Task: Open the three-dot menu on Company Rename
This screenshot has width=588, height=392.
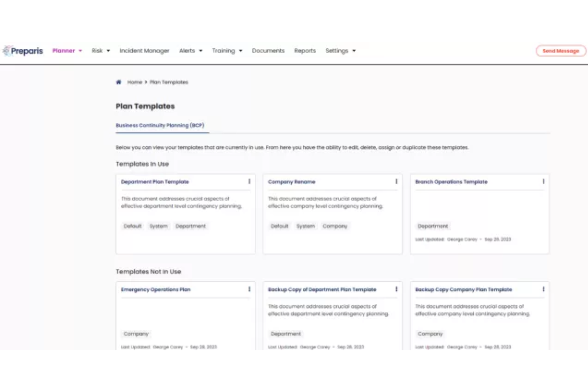Action: coord(396,182)
